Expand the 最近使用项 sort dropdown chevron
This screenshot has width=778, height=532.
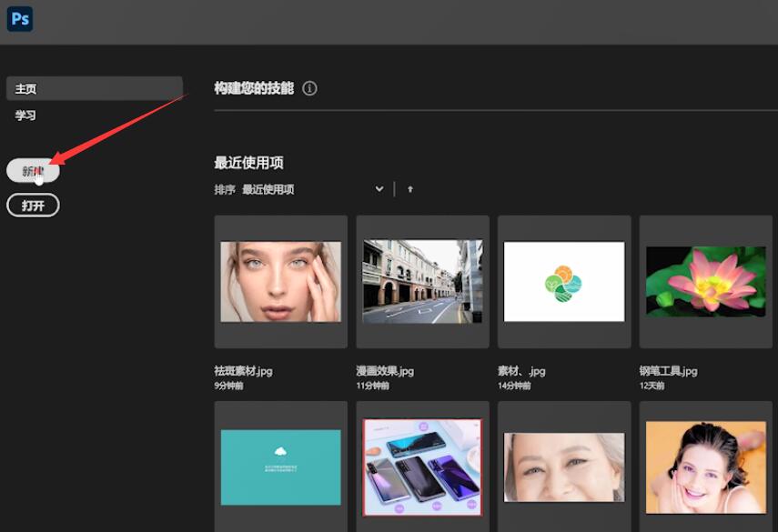(x=379, y=189)
